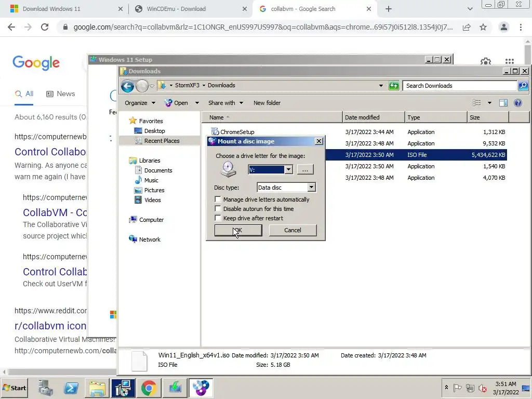Image resolution: width=532 pixels, height=399 pixels.
Task: Open the new tab plus button
Action: pos(389,9)
